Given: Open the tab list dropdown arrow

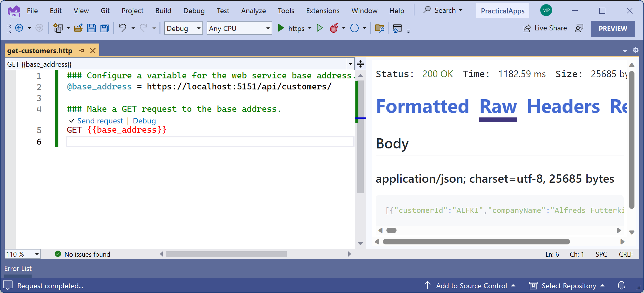Looking at the screenshot, I should pyautogui.click(x=625, y=51).
